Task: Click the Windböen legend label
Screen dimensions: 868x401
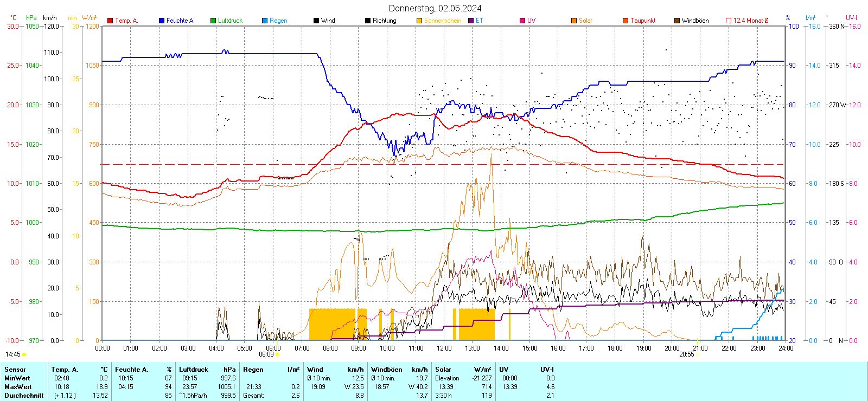Action: (695, 21)
